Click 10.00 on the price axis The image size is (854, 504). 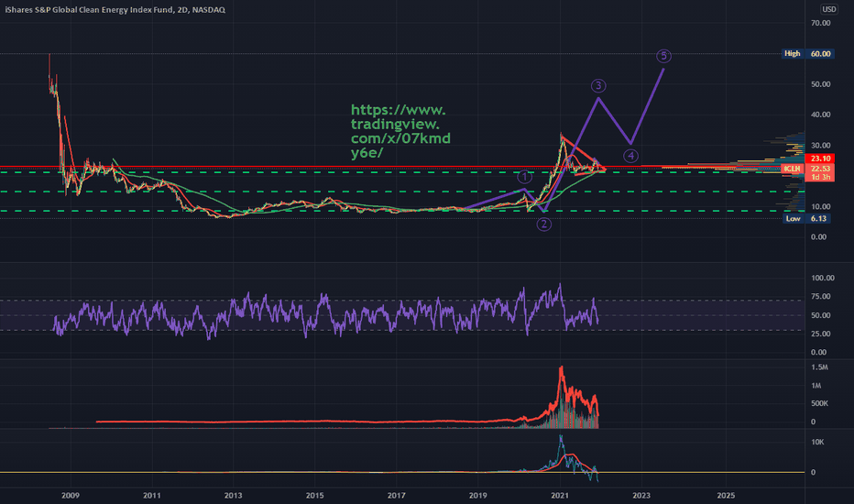click(820, 206)
